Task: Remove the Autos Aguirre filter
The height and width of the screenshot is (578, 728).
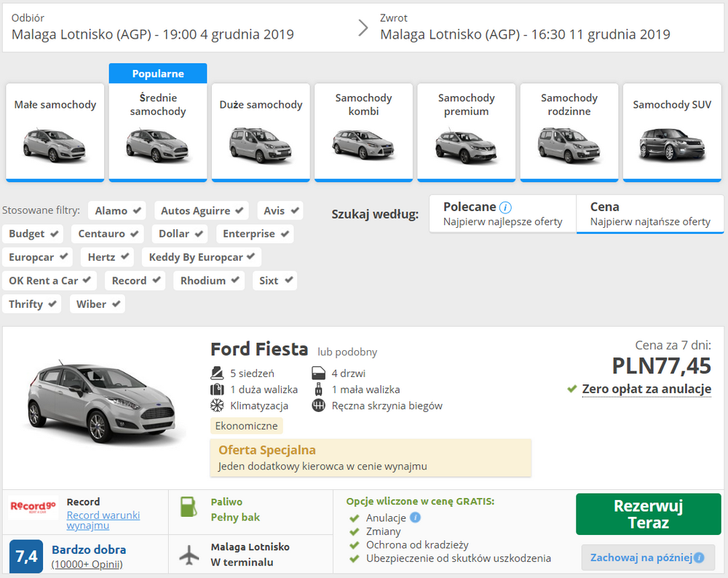Action: 202,210
